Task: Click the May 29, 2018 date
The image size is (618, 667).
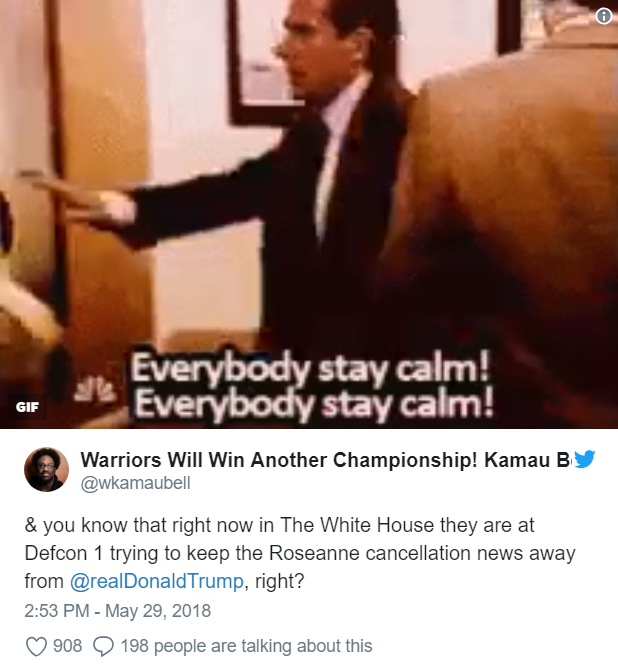Action: (158, 611)
